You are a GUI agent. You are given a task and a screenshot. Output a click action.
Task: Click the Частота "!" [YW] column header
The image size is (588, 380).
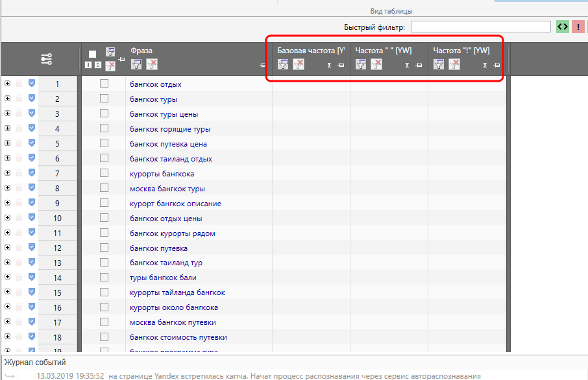[x=461, y=50]
